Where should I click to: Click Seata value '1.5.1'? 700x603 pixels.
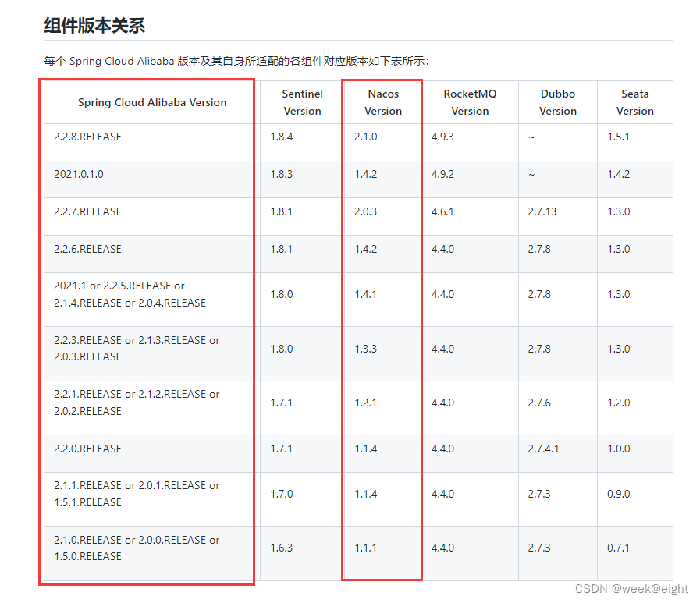pos(618,137)
